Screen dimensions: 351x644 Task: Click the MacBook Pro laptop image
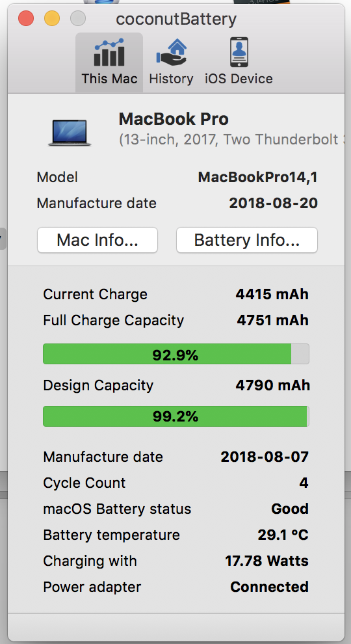point(70,133)
